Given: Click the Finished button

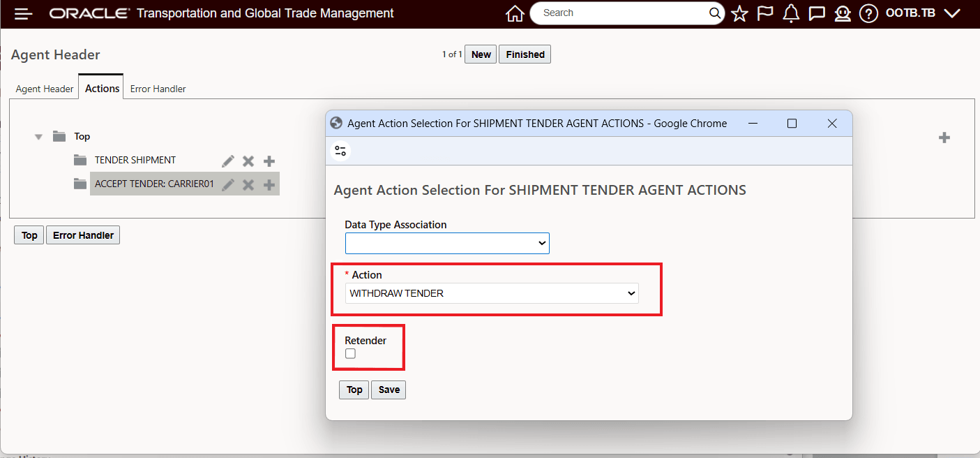Looking at the screenshot, I should point(525,54).
